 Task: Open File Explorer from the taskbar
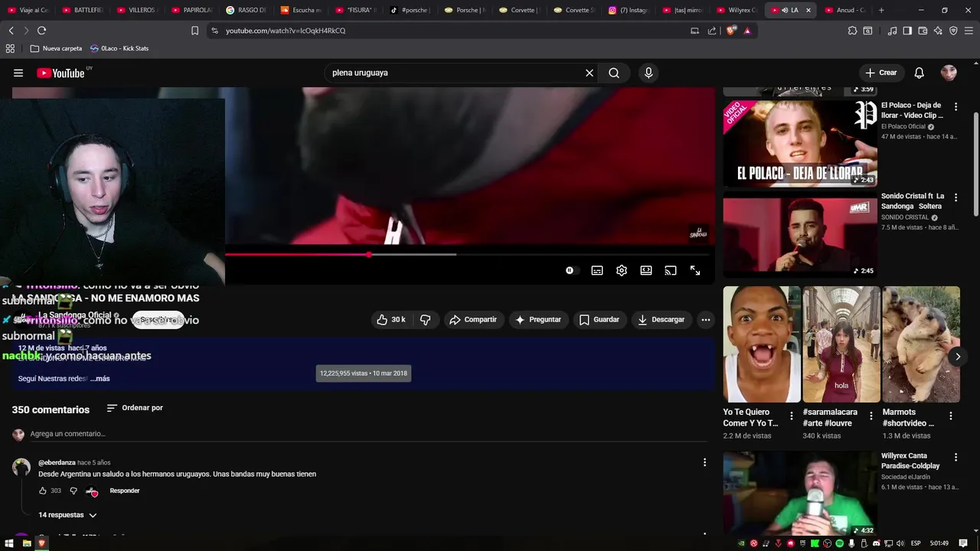coord(26,543)
